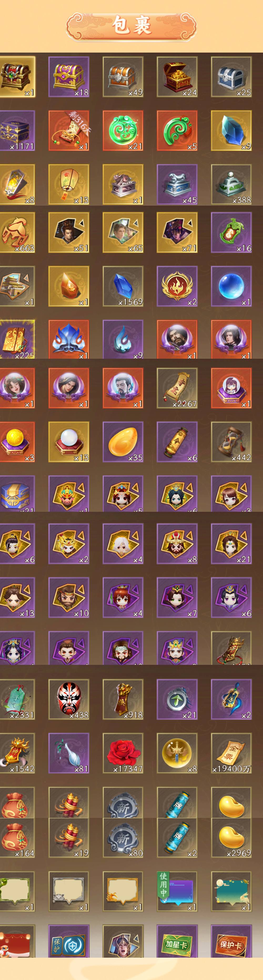Tap the 包裹 title banner
This screenshot has width=263, height=980.
[x=131, y=26]
